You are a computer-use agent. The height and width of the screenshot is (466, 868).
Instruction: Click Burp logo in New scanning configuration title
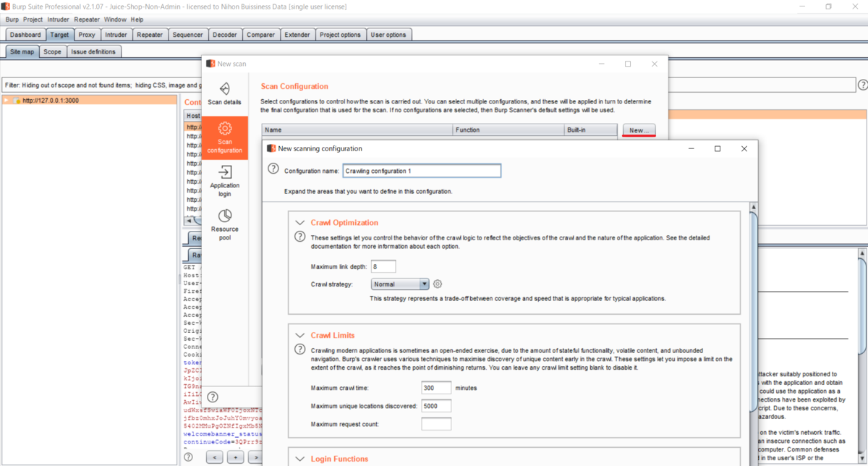coord(271,148)
